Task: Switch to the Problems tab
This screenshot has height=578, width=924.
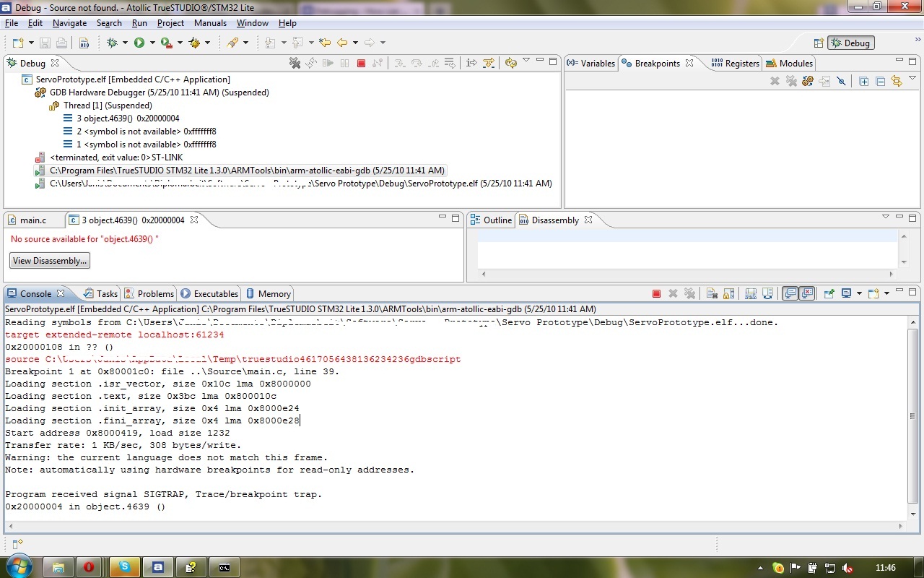Action: (x=149, y=293)
